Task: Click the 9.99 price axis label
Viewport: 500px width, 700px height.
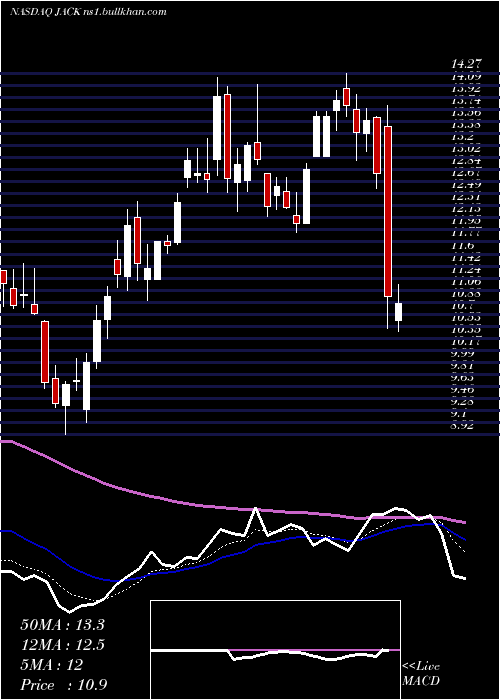Action: (463, 354)
